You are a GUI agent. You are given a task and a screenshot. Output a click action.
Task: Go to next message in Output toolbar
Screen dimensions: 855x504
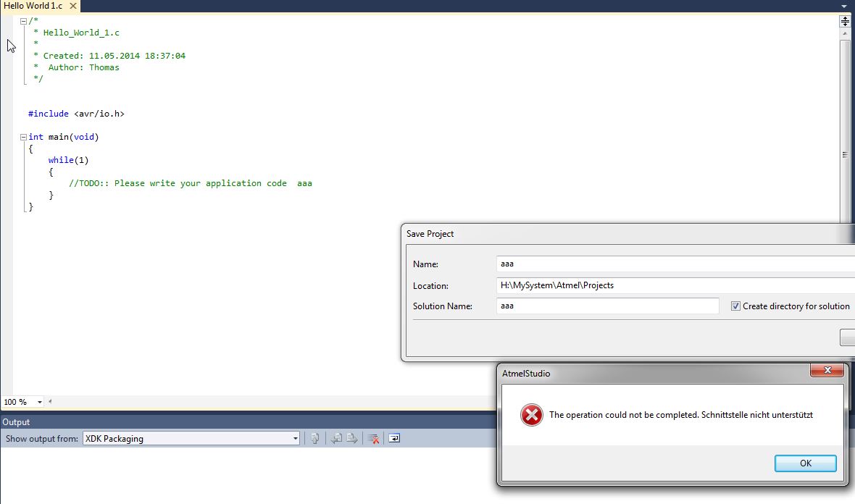point(352,438)
